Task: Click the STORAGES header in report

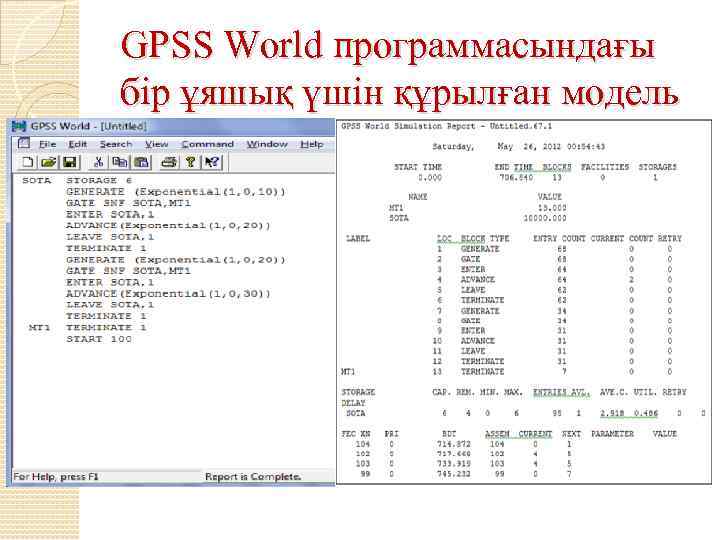Action: [x=658, y=167]
